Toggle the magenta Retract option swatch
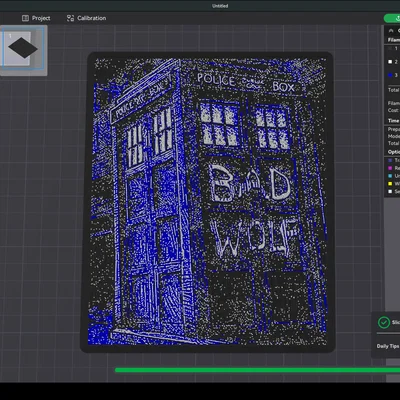The width and height of the screenshot is (400, 400). click(390, 168)
